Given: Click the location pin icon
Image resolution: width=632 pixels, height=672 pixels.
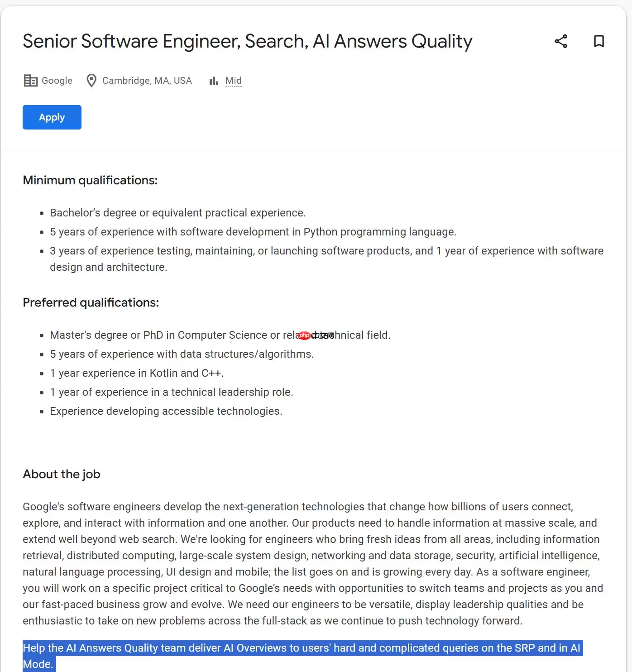Looking at the screenshot, I should (91, 81).
